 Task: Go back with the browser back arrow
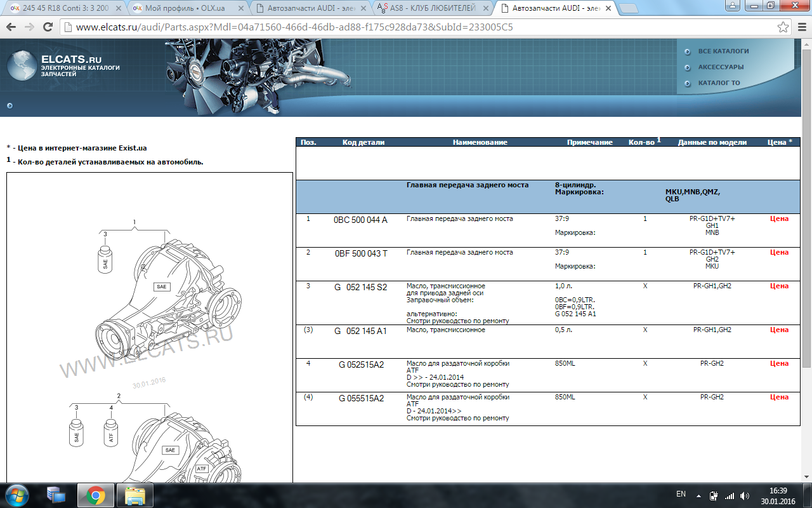pos(11,27)
